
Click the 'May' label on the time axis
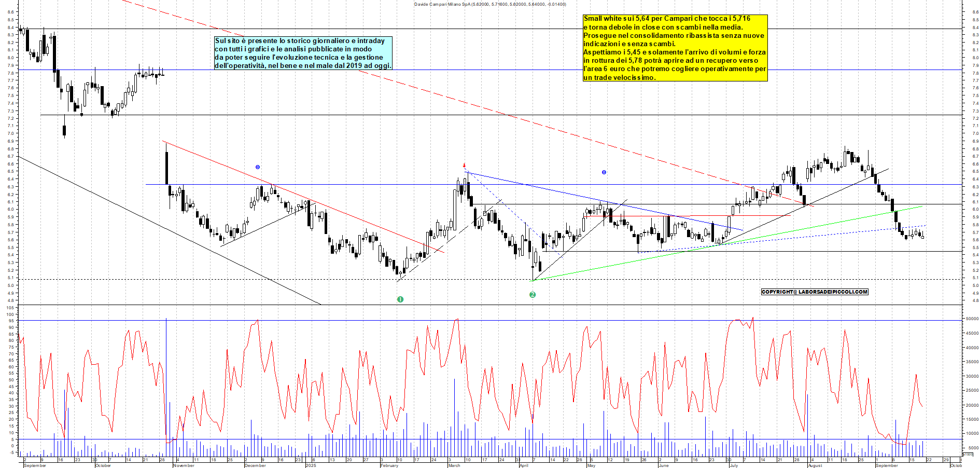(x=591, y=465)
